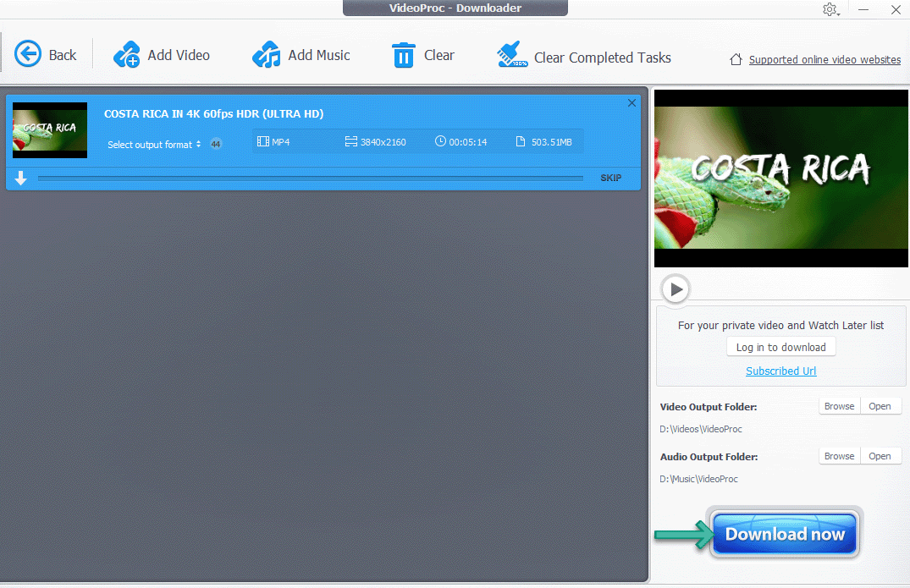Click the Add Video cloud icon
Image resolution: width=910 pixels, height=588 pixels.
pyautogui.click(x=126, y=54)
